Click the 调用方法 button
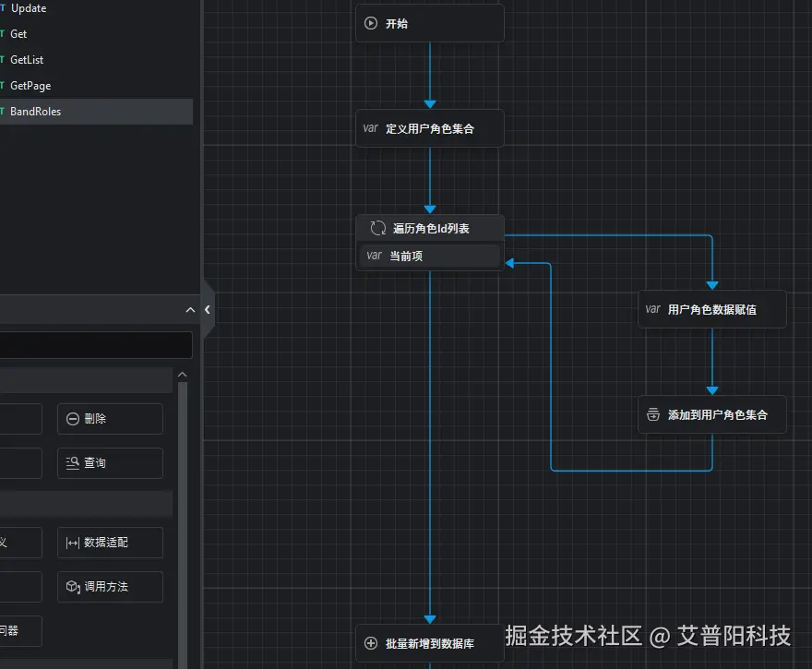 click(x=110, y=587)
